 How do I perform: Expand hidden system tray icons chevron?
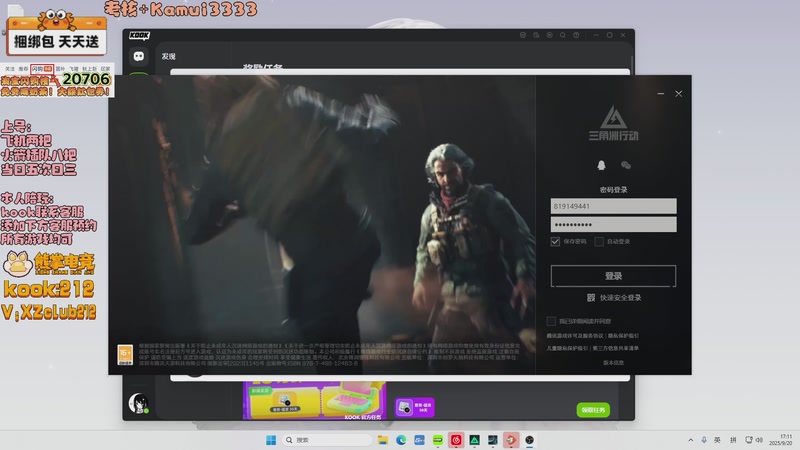(690, 440)
